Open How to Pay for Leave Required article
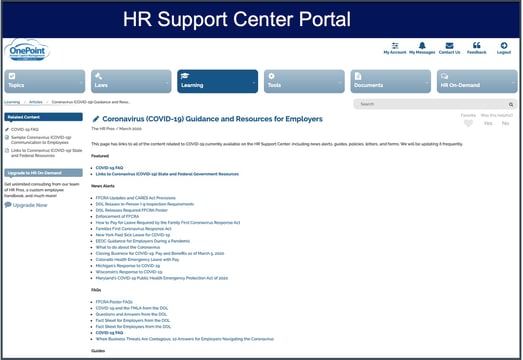The image size is (523, 360). pyautogui.click(x=168, y=223)
